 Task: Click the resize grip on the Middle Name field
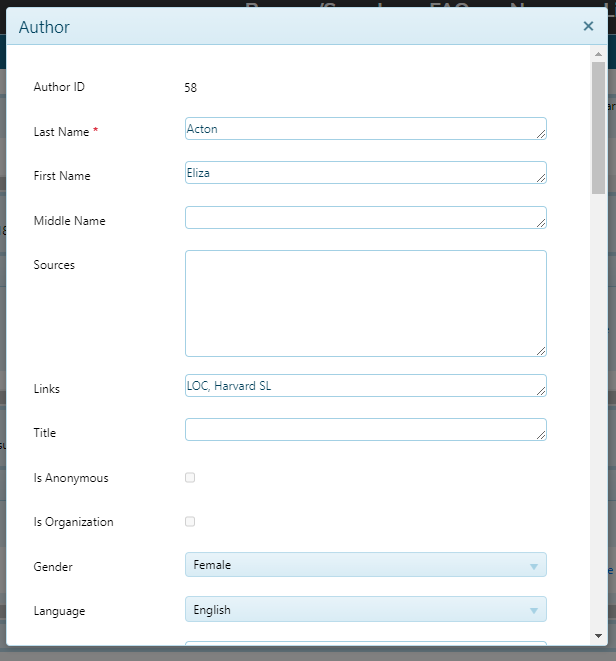(x=541, y=223)
